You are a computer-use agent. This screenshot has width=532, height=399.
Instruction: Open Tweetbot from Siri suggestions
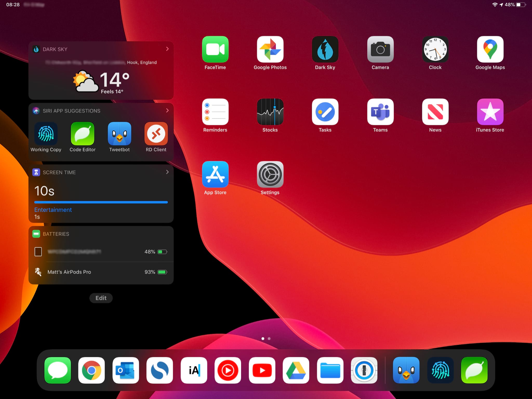[x=119, y=134]
